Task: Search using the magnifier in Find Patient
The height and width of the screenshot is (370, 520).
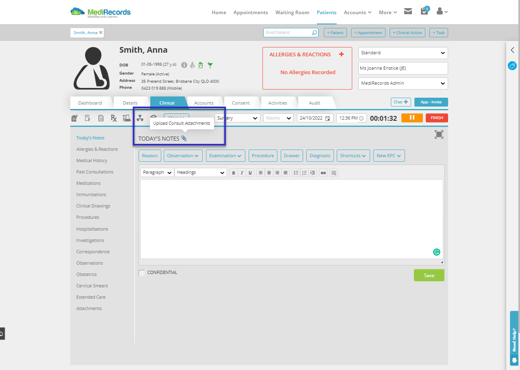Action: coord(314,33)
